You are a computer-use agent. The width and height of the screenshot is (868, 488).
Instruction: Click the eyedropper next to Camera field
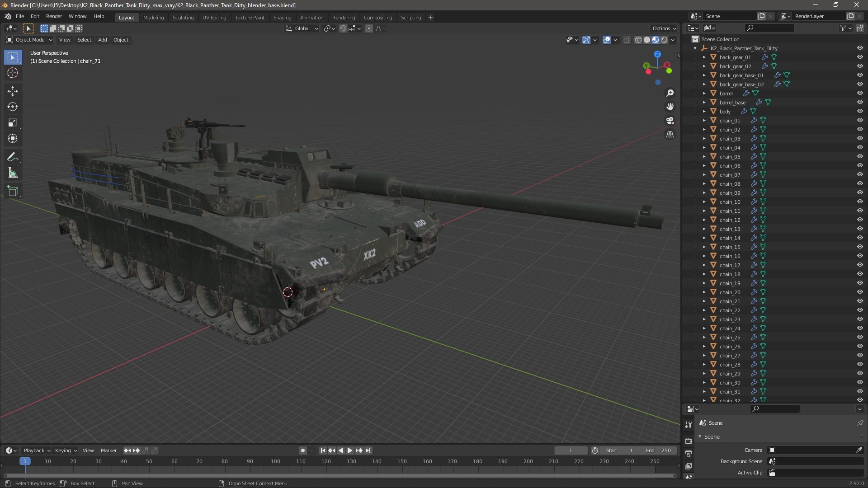[859, 450]
